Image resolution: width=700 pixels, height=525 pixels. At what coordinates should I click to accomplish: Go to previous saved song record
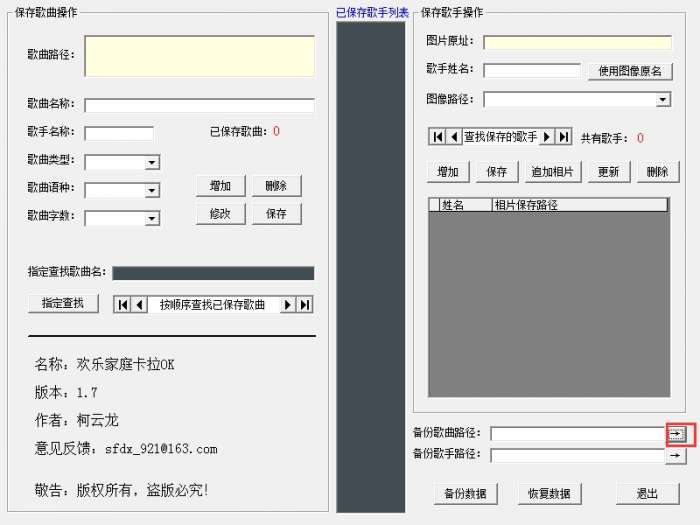coord(139,305)
